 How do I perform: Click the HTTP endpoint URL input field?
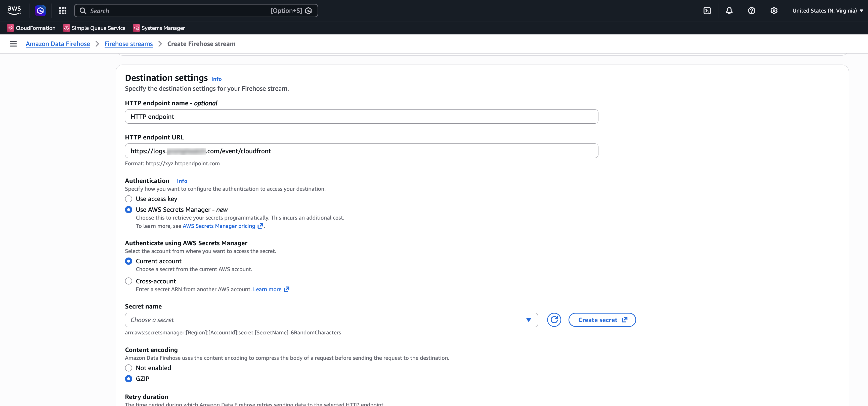pos(361,151)
